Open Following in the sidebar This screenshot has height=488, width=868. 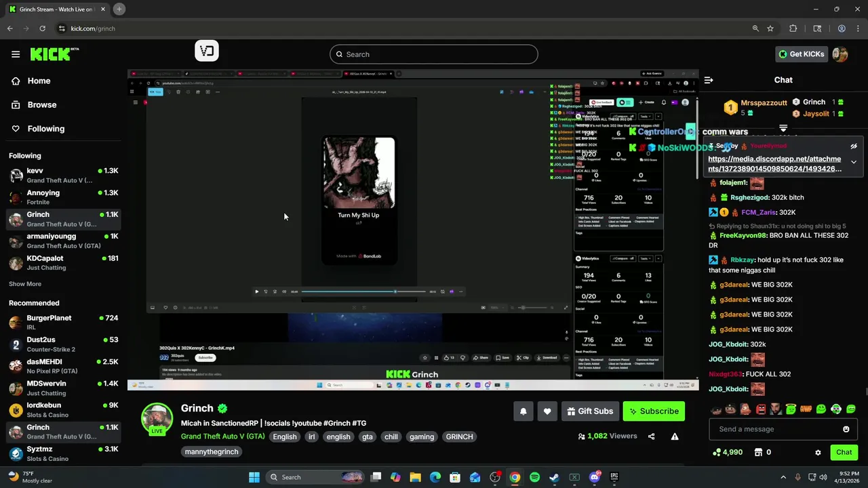click(x=45, y=129)
